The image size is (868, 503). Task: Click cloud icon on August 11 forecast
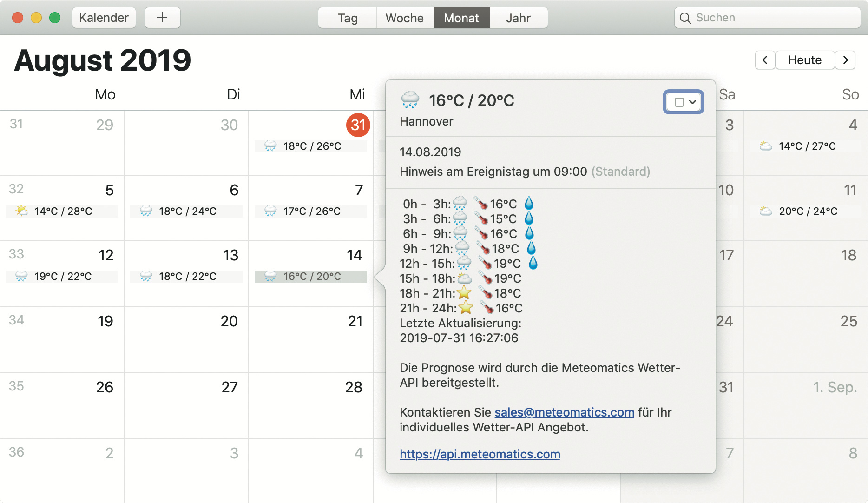765,211
